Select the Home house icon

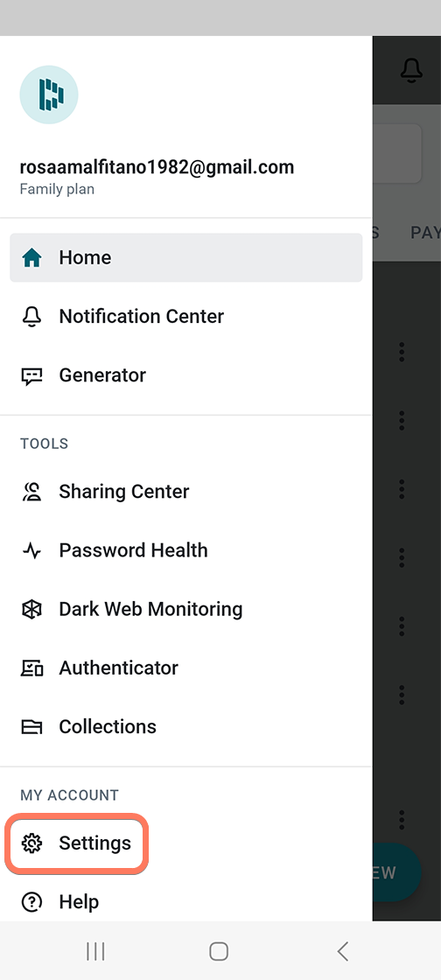[31, 257]
